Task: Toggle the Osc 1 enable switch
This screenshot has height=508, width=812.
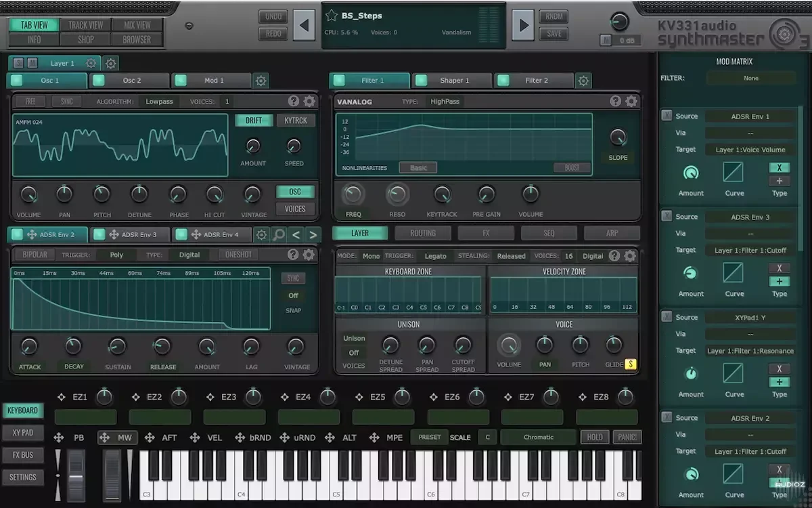Action: (x=17, y=81)
